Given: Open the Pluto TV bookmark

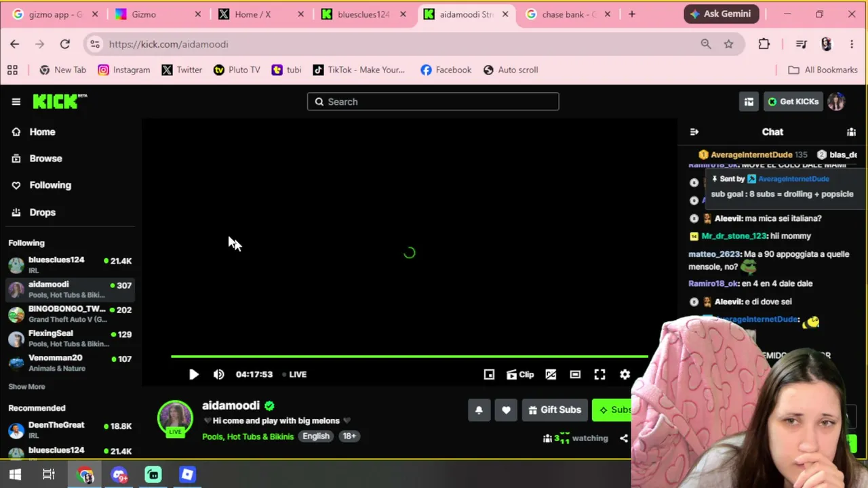Looking at the screenshot, I should pyautogui.click(x=237, y=70).
